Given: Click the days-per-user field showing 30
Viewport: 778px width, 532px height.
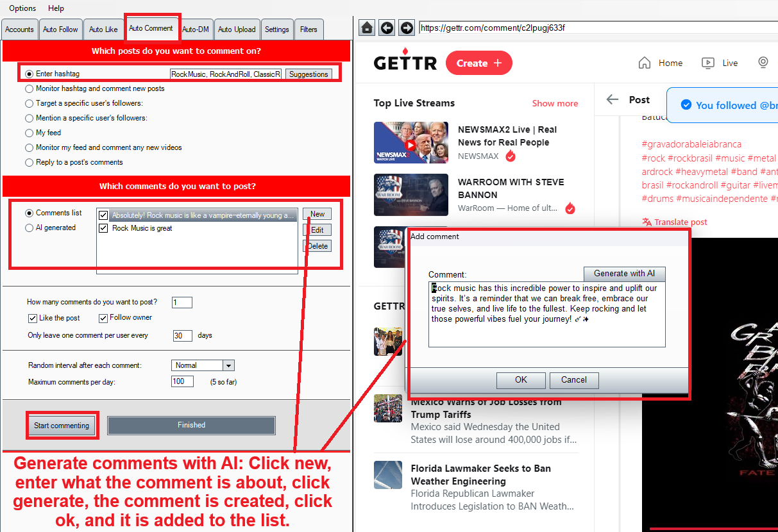Looking at the screenshot, I should pyautogui.click(x=182, y=336).
